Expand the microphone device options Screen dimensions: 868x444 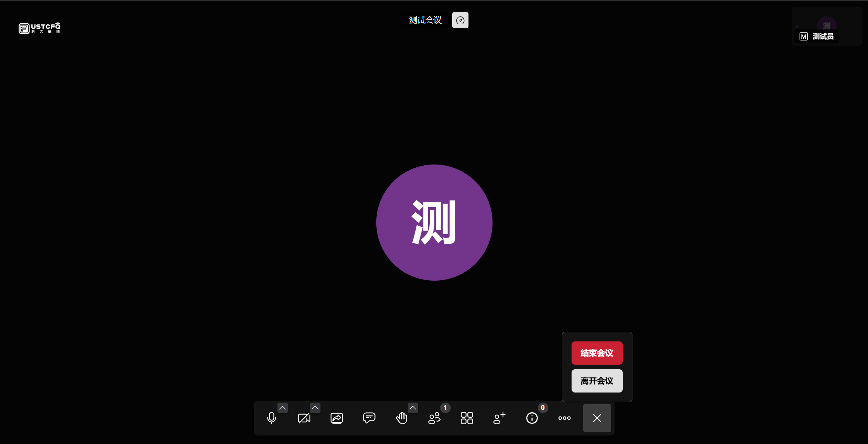[282, 408]
